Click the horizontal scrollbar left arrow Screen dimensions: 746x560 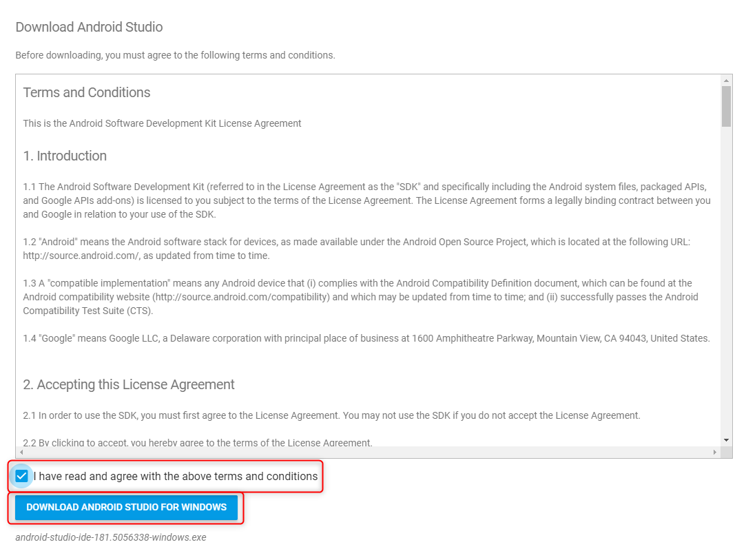[21, 452]
